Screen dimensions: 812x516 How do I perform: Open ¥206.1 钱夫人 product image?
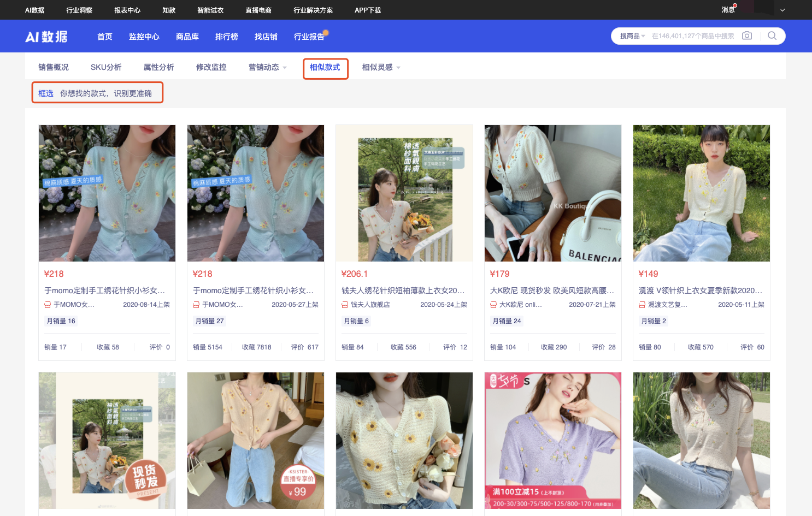404,193
